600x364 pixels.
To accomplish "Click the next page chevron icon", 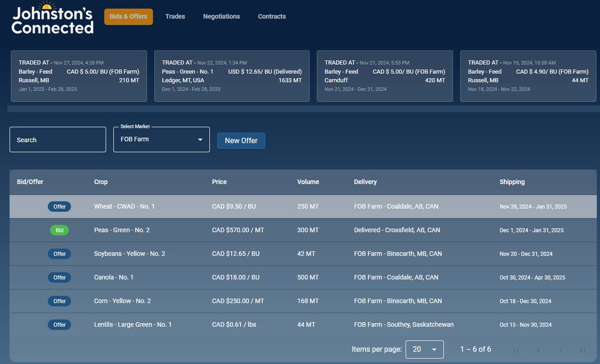I will point(560,350).
